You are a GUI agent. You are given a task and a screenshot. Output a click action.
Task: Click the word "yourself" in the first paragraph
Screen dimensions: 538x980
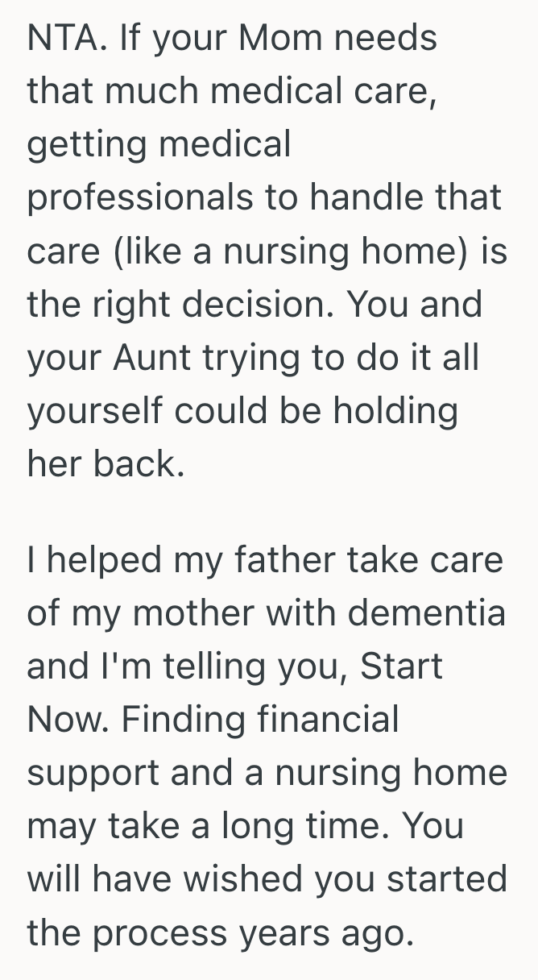pos(94,411)
